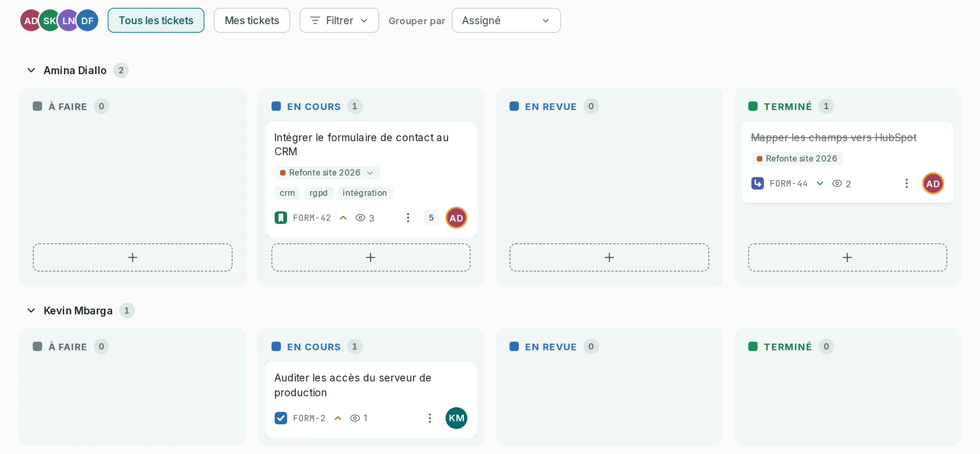Click the priority arrow on FORM-2

click(x=338, y=418)
